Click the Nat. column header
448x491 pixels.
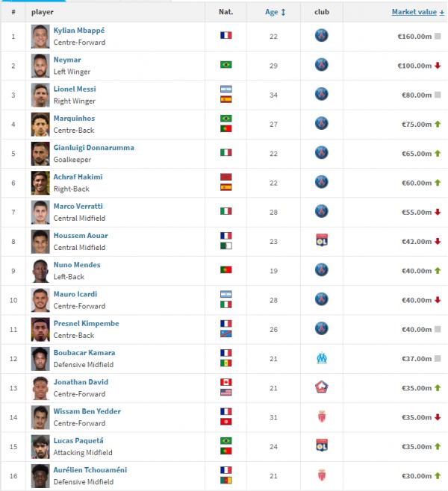(225, 12)
